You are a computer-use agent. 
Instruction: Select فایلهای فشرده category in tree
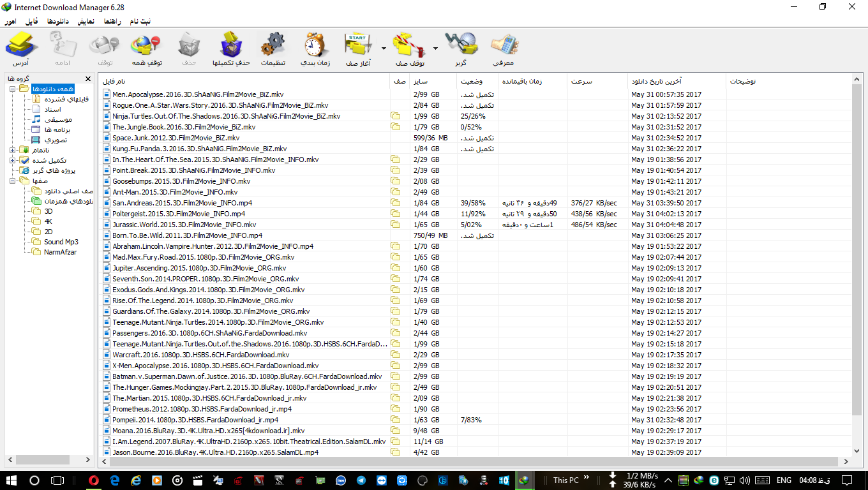(x=66, y=99)
